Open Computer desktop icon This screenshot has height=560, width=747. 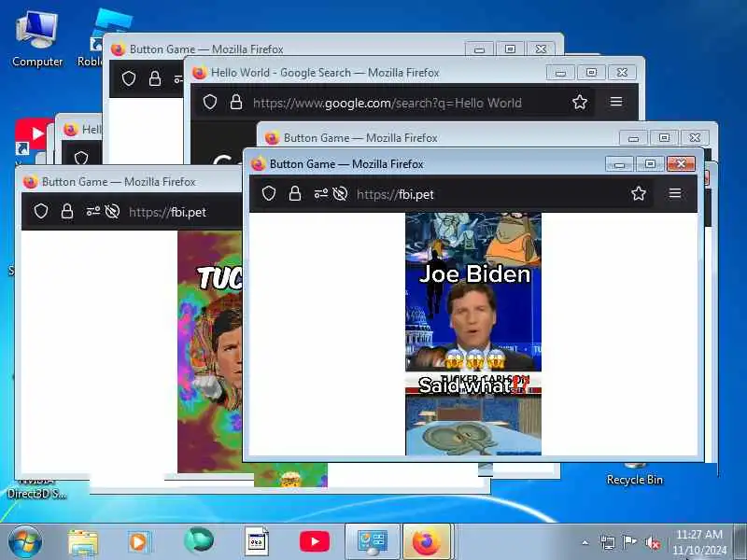[x=37, y=40]
